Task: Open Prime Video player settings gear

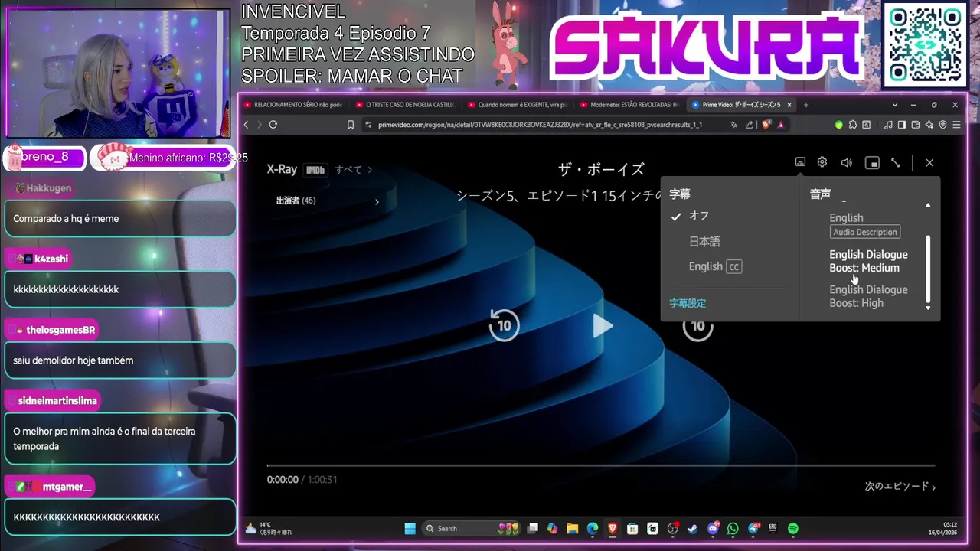Action: pos(822,162)
